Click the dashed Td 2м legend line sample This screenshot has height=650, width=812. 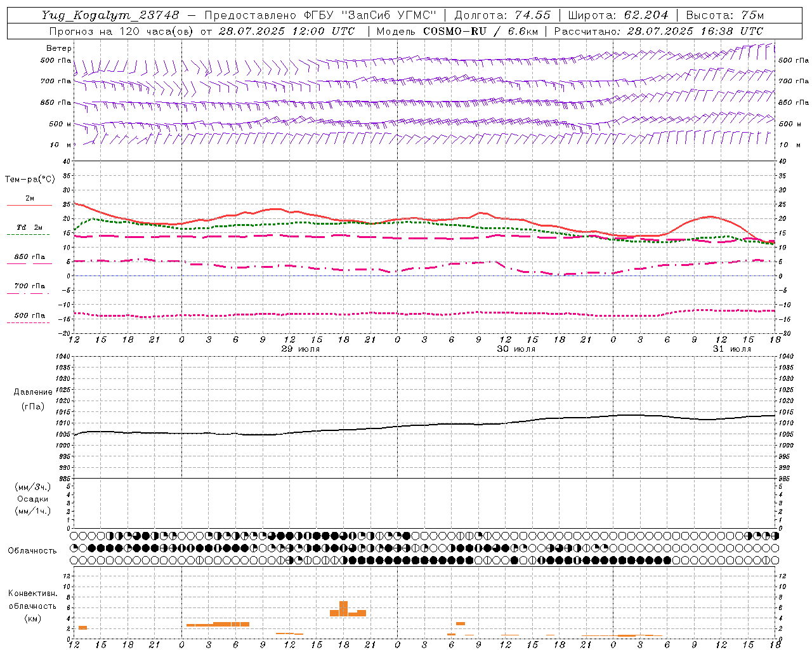pyautogui.click(x=29, y=235)
